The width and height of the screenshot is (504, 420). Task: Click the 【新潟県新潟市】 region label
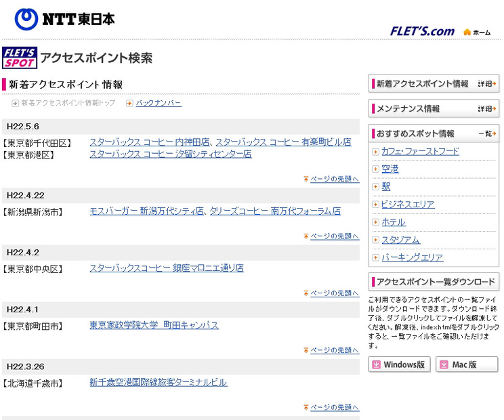[x=33, y=212]
